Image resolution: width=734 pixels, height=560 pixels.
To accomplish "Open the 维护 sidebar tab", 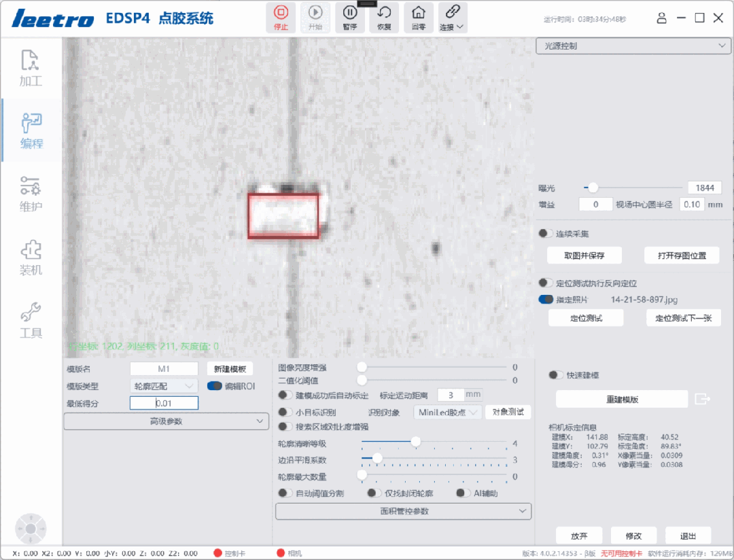I will (31, 193).
